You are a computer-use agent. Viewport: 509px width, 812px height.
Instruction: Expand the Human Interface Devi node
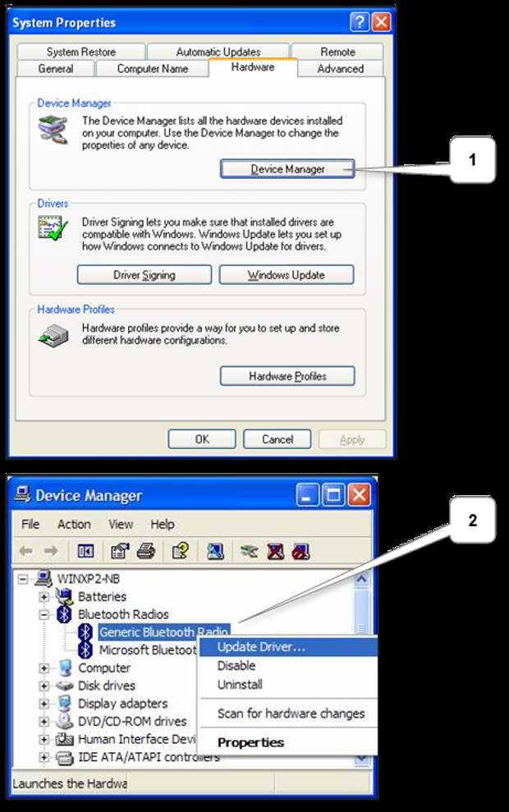tap(44, 740)
